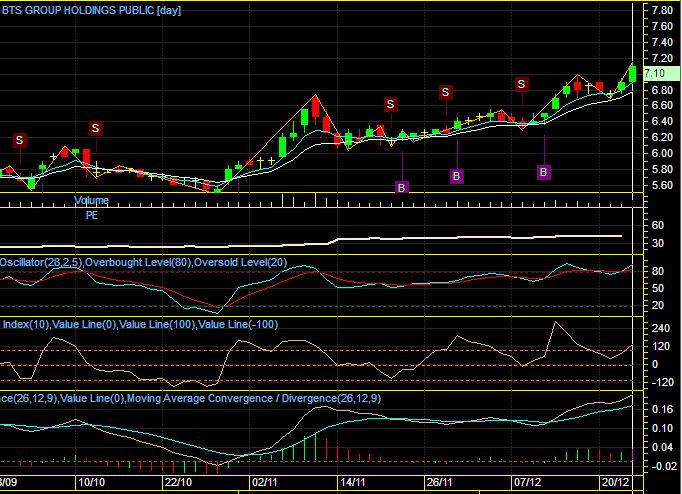Click the S sell marker above 26/11 candles
Screen dimensions: 682x494
[445, 92]
